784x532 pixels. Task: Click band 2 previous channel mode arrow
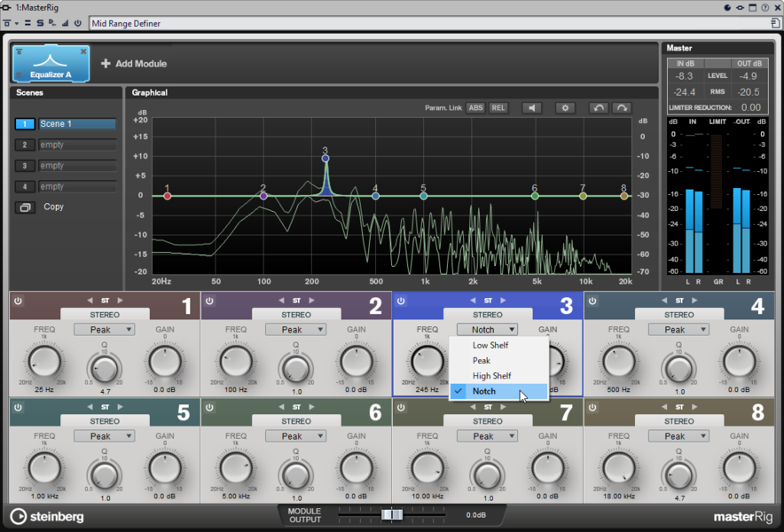tap(281, 301)
